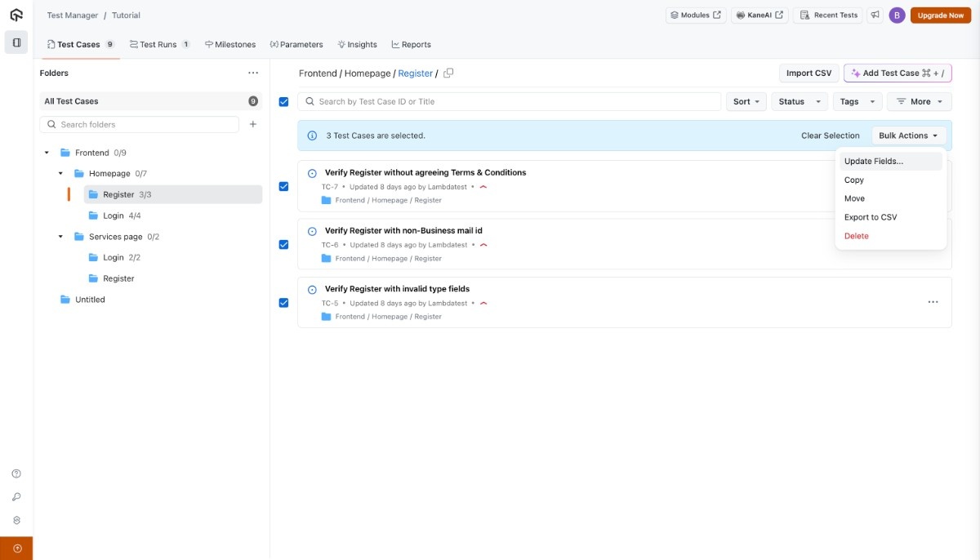Click the announcements megaphone icon
Screen dimensions: 980x560
(x=875, y=16)
